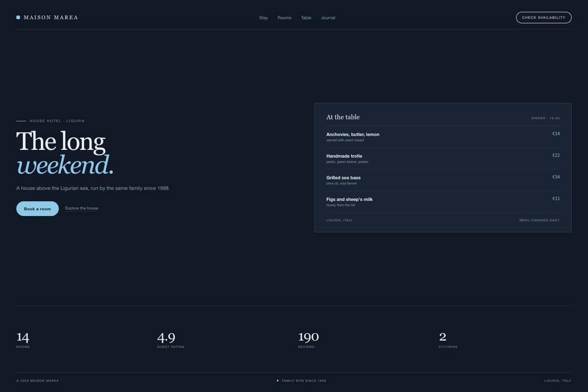Open the Stay nav link
The width and height of the screenshot is (588, 392).
[264, 18]
